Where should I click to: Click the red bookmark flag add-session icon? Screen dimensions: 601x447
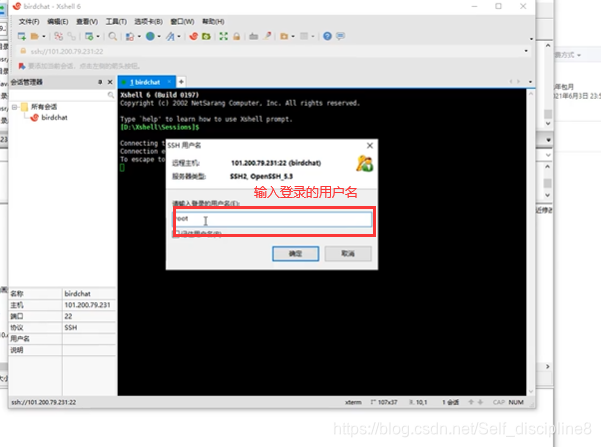click(x=22, y=66)
